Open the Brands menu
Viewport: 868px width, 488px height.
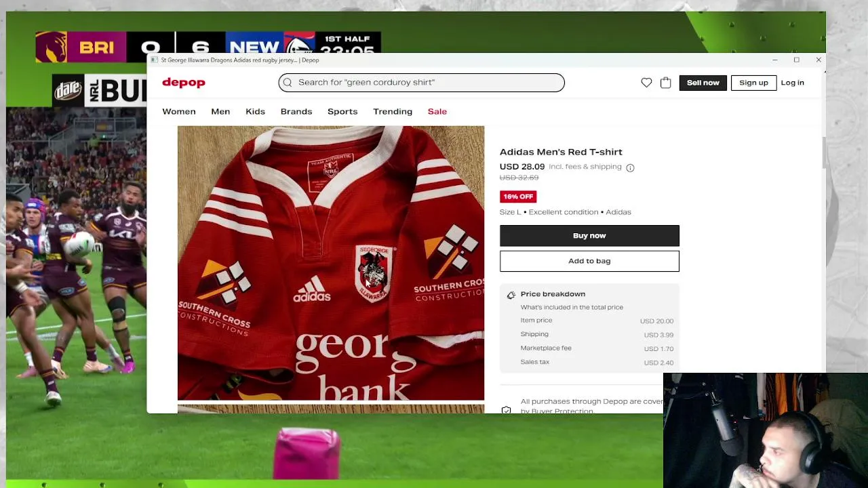pos(296,111)
